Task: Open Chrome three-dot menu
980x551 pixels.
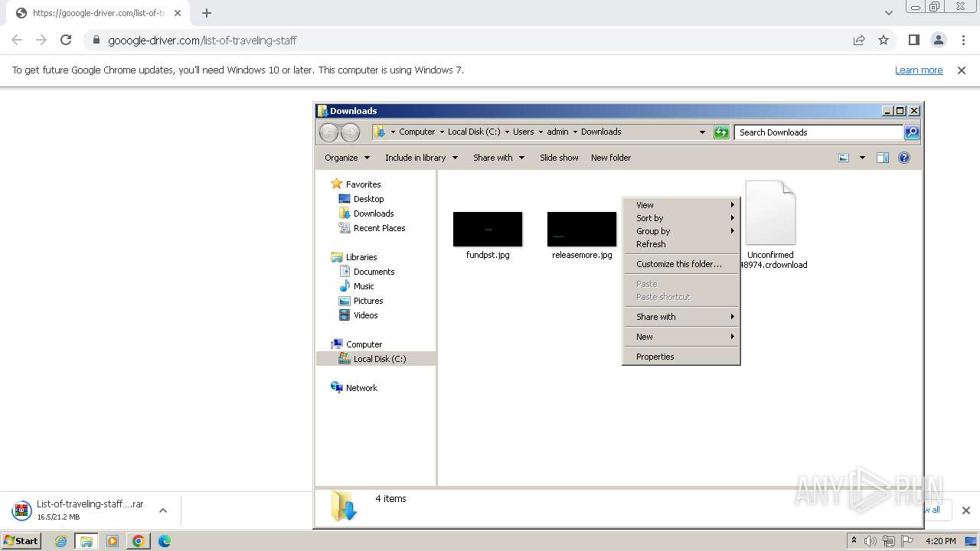Action: [x=963, y=40]
